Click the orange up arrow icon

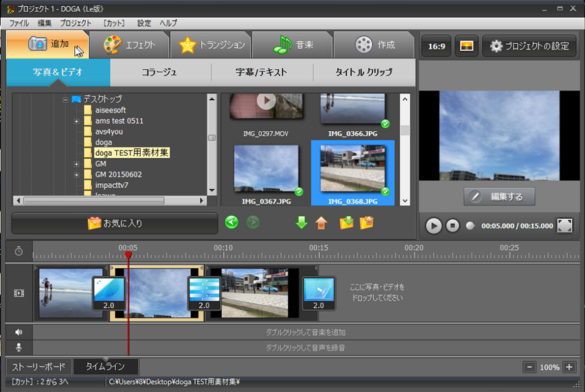321,222
